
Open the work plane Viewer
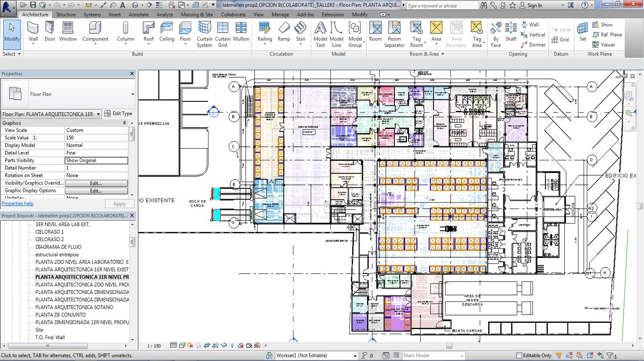[604, 45]
